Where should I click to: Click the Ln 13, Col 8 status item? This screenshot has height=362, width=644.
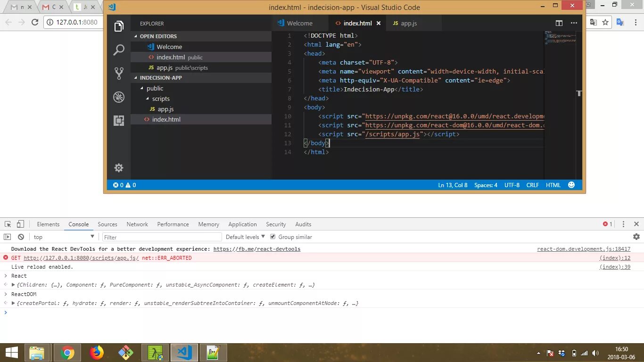tap(453, 185)
